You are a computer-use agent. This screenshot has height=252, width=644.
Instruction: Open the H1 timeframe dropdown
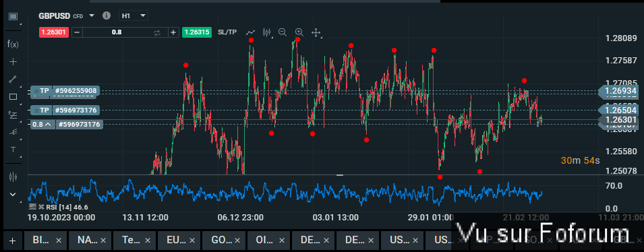point(133,15)
